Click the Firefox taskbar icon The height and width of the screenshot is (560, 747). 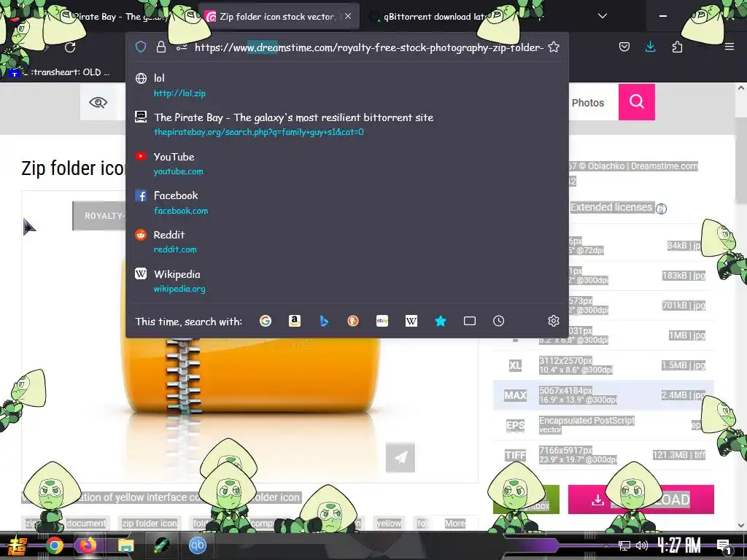point(88,545)
